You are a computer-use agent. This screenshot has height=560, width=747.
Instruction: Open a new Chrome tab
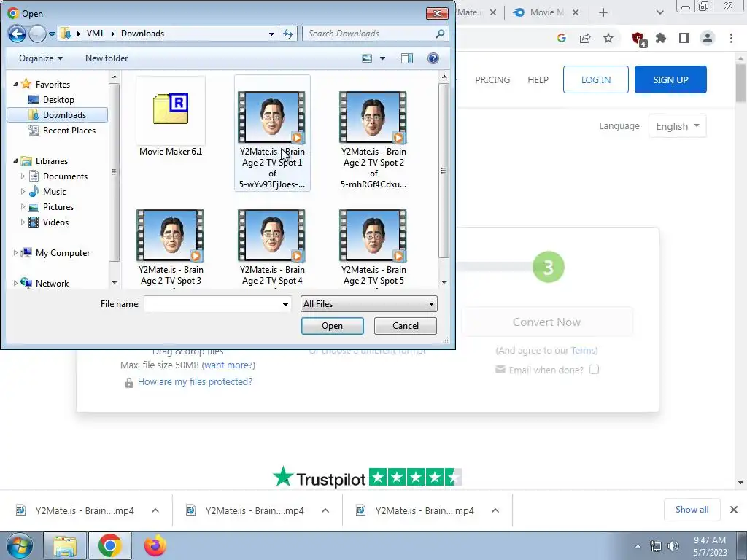click(603, 12)
